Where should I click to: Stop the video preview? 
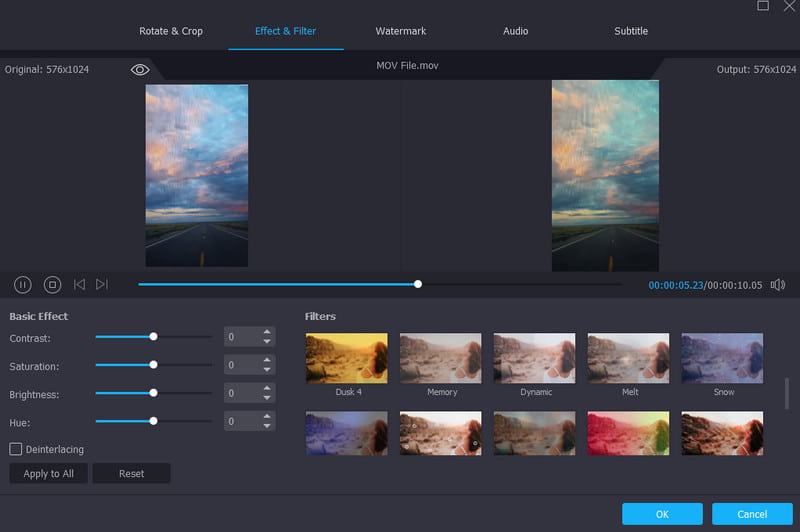click(x=52, y=285)
